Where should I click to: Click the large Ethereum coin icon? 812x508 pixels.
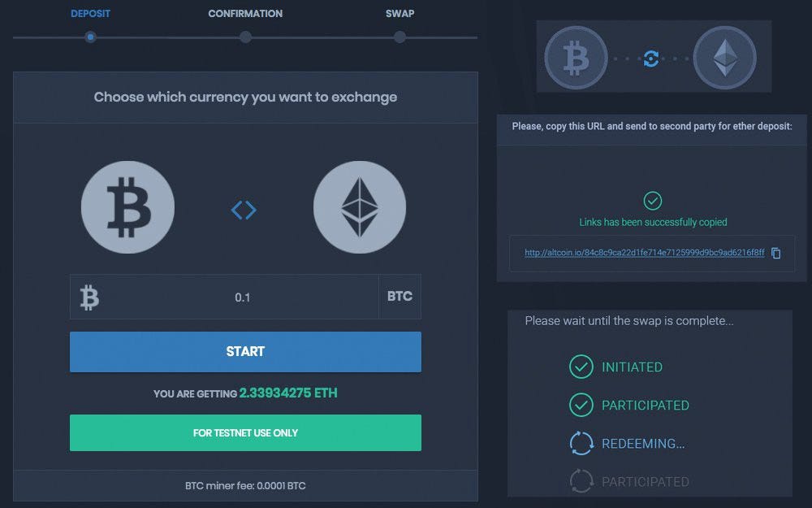click(x=360, y=207)
